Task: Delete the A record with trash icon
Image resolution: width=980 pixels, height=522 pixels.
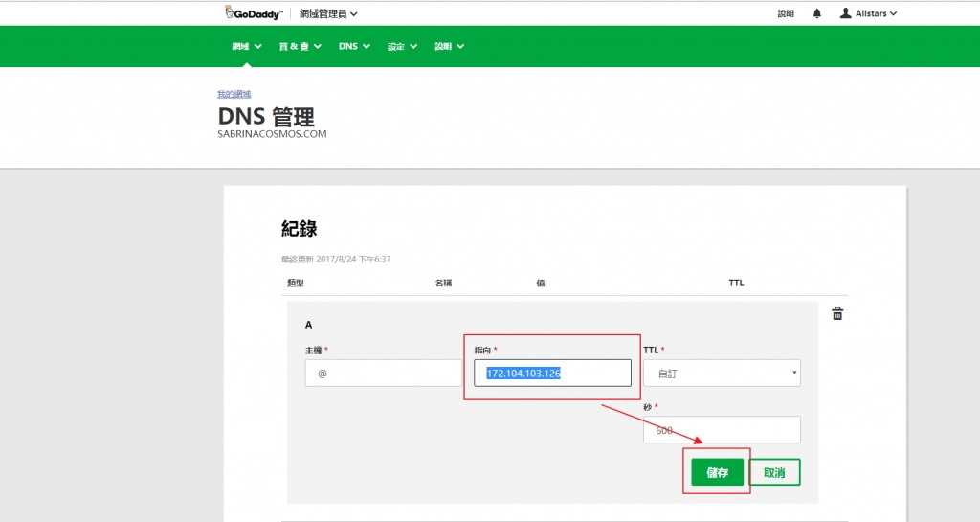Action: tap(837, 313)
